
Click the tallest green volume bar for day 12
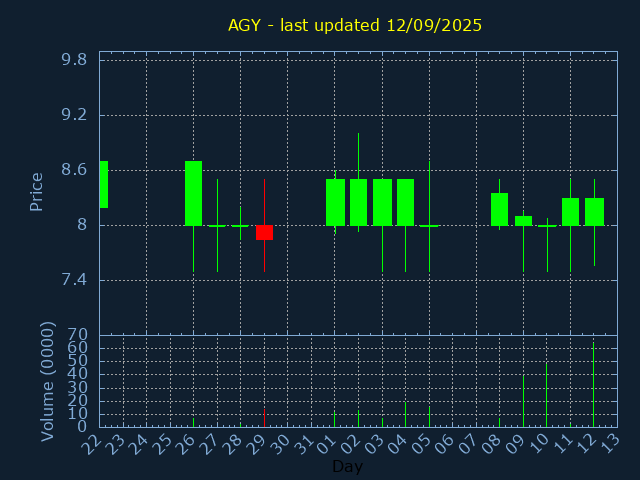pyautogui.click(x=593, y=384)
